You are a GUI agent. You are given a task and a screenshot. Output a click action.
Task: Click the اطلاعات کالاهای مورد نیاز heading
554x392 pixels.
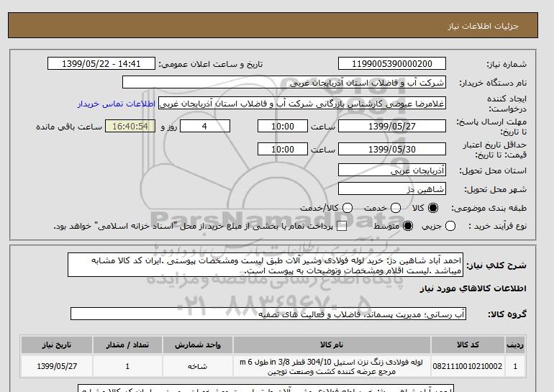point(473,289)
